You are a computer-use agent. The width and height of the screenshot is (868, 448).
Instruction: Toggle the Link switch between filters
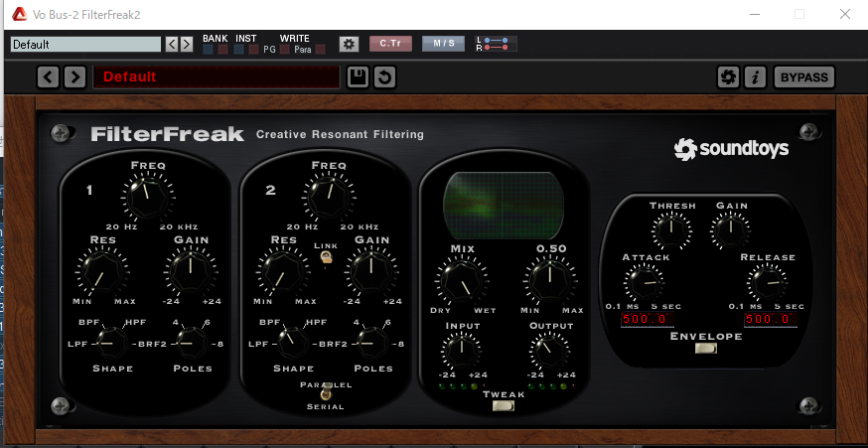[x=326, y=257]
